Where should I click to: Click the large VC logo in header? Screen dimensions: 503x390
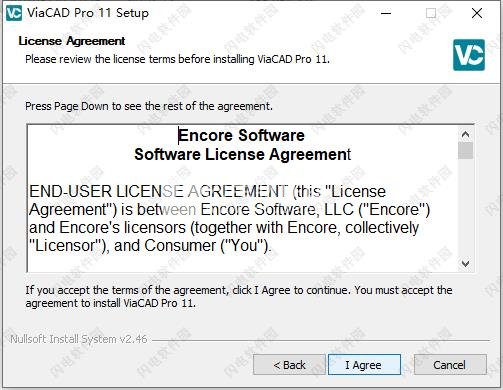[x=469, y=55]
